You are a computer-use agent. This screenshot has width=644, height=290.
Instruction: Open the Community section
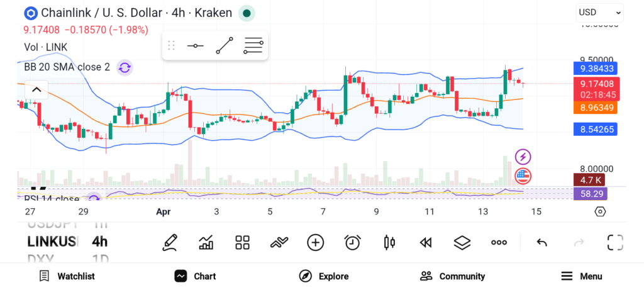click(452, 276)
